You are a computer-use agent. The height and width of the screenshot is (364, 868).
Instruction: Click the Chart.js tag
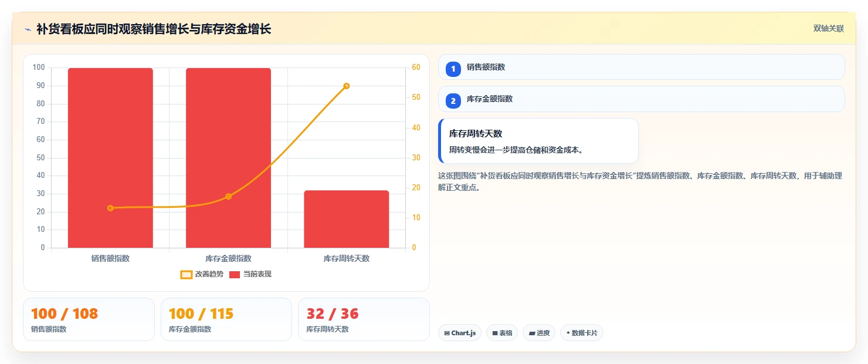(460, 333)
